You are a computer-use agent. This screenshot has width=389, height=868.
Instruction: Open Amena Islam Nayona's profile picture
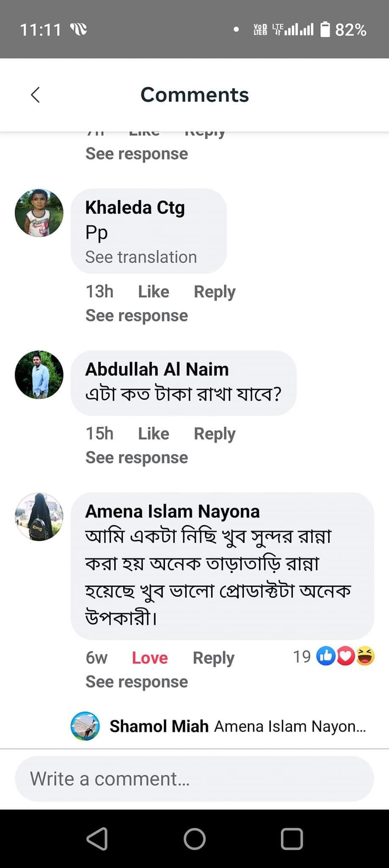pos(39,517)
